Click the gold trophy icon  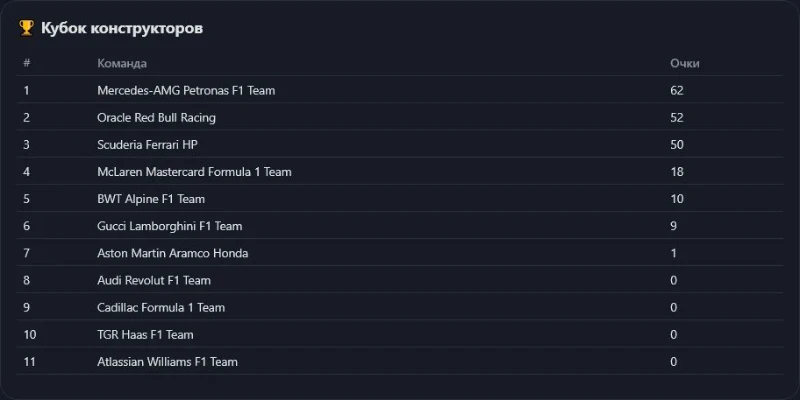pos(27,28)
